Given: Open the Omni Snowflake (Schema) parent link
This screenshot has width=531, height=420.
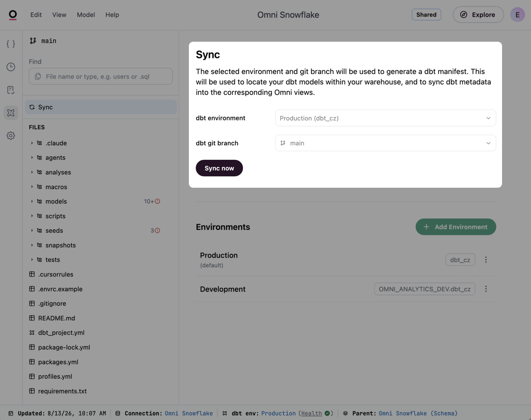Looking at the screenshot, I should click(418, 413).
